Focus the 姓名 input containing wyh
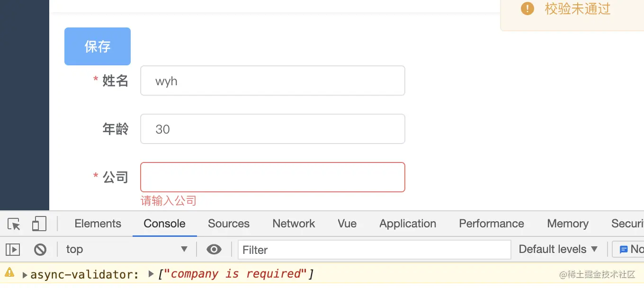Viewport: 644px width, 288px height. [x=273, y=81]
